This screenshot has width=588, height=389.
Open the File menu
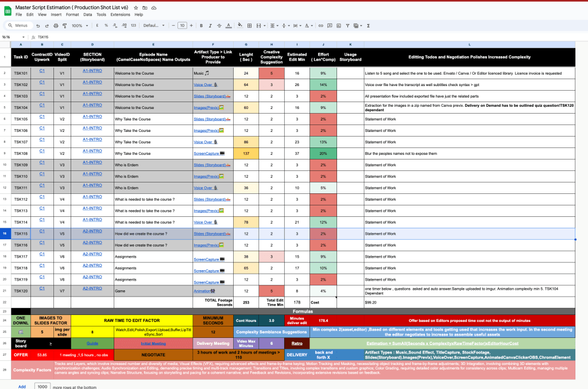point(19,14)
